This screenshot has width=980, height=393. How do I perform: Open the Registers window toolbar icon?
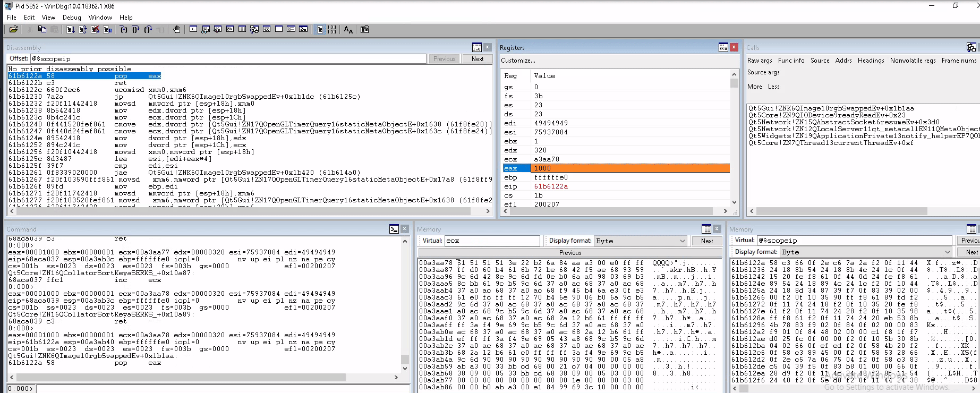point(230,30)
